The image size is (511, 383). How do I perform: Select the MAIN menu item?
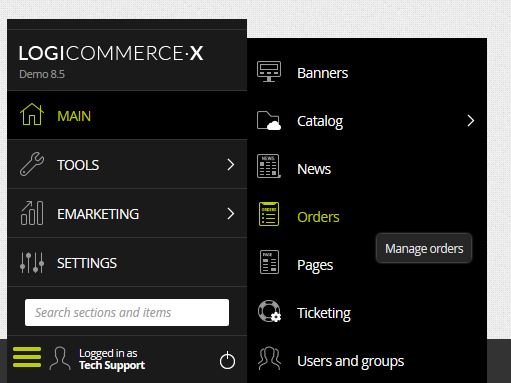pyautogui.click(x=127, y=115)
